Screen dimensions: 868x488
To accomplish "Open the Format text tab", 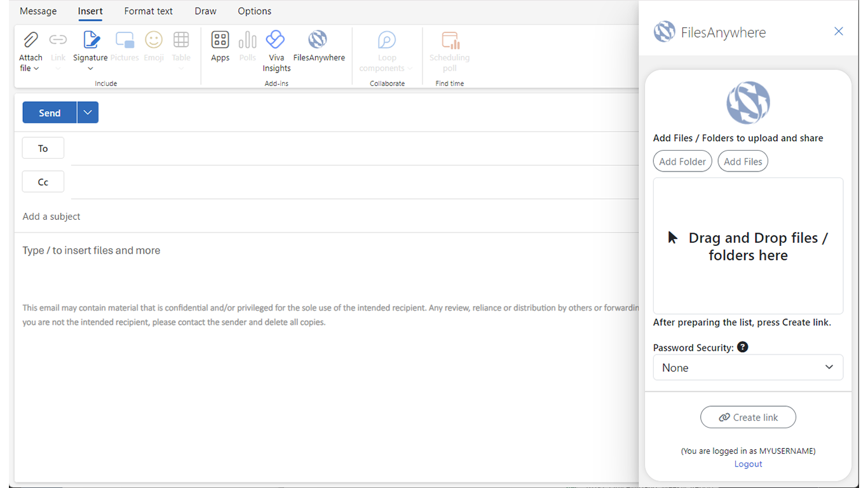I will coord(149,11).
